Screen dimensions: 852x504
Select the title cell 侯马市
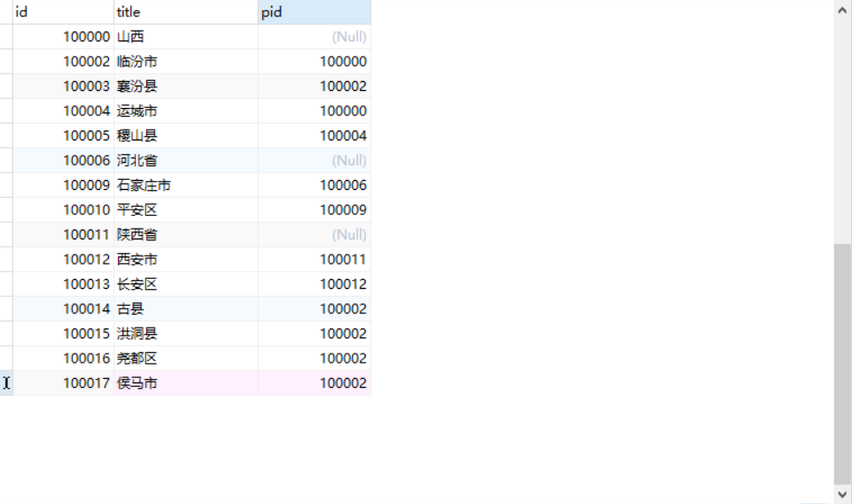186,383
